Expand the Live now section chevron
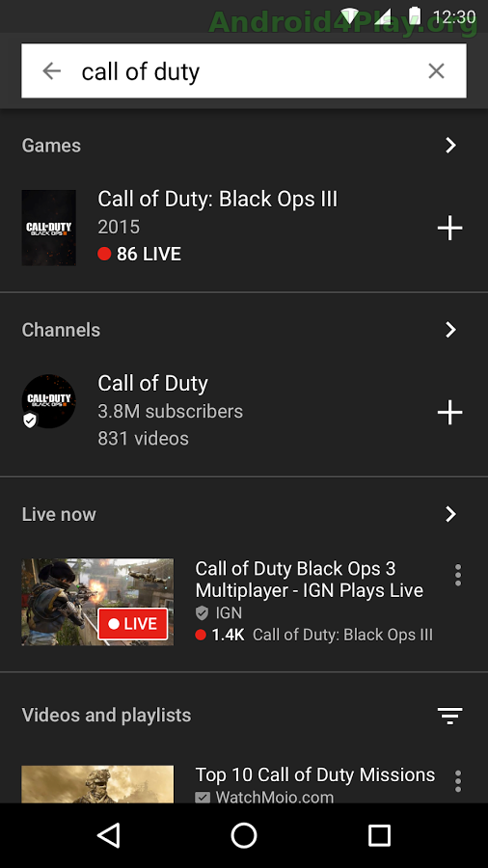 click(x=451, y=514)
